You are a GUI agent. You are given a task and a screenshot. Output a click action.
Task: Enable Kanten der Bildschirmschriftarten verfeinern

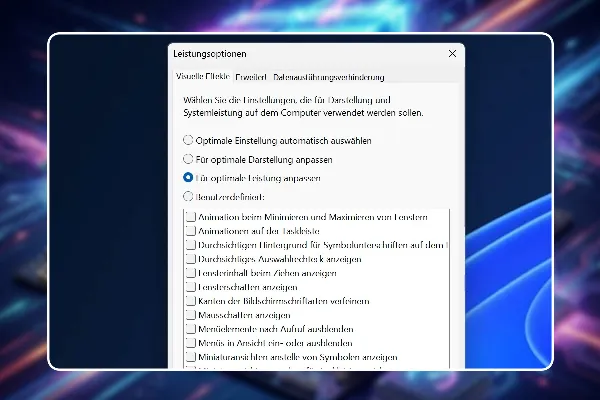(191, 301)
